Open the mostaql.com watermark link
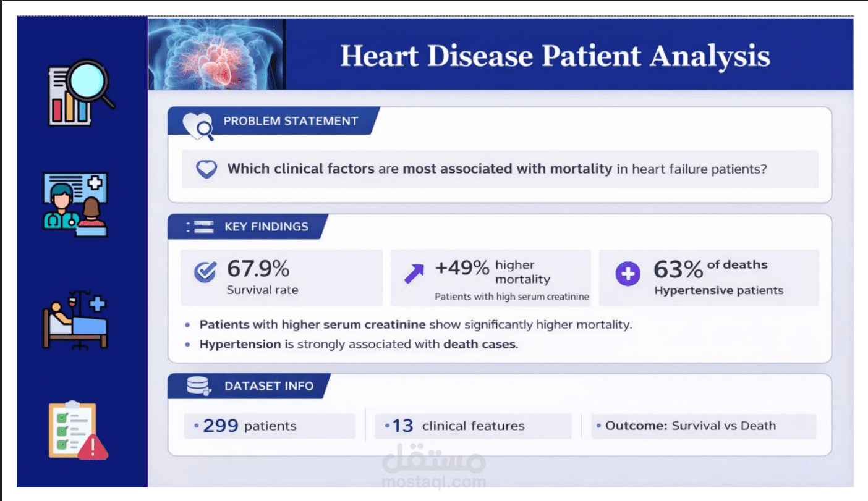The width and height of the screenshot is (868, 501). (x=433, y=481)
